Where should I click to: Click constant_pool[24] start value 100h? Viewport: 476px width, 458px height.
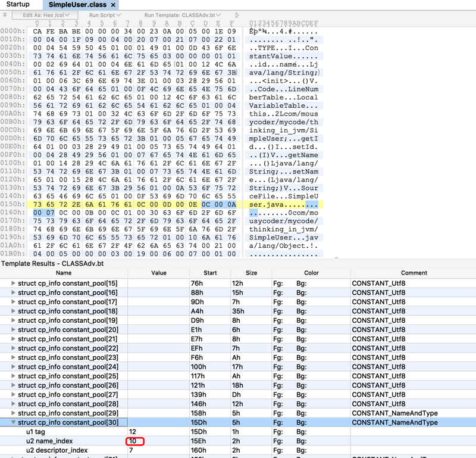[x=199, y=367]
